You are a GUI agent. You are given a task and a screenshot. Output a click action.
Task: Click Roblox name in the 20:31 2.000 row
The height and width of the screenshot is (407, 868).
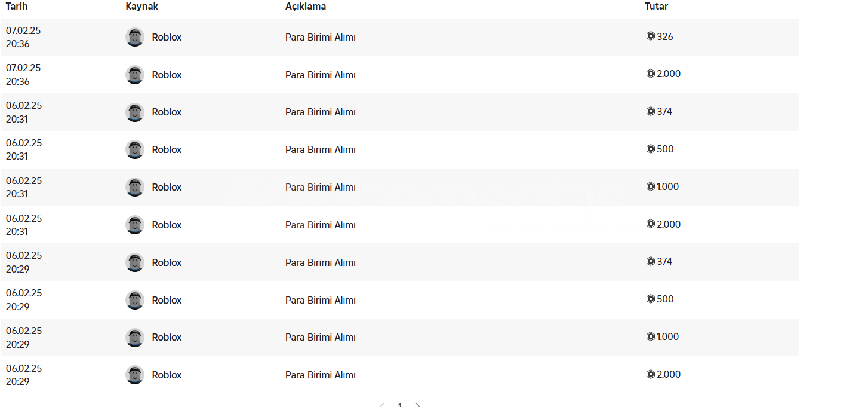tap(167, 225)
